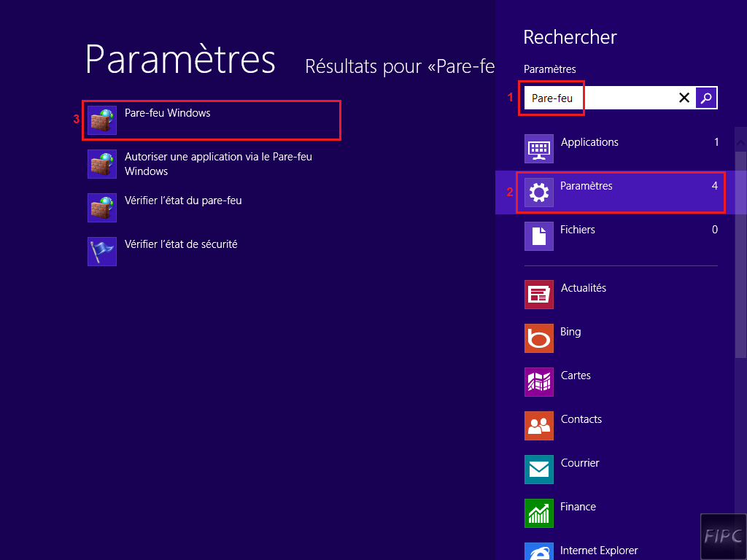Search within Contacts label
The height and width of the screenshot is (560, 747).
(581, 419)
